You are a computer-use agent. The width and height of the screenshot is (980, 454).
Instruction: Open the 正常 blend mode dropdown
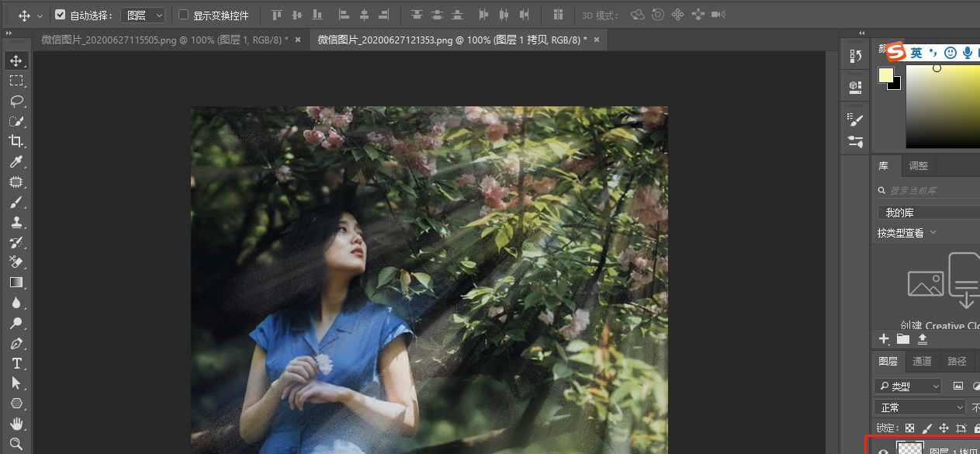click(x=919, y=407)
